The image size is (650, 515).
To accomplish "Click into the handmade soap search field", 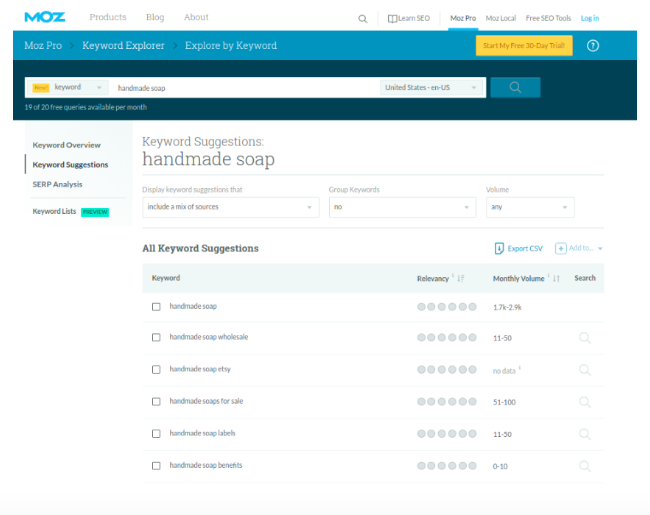I will tap(245, 88).
